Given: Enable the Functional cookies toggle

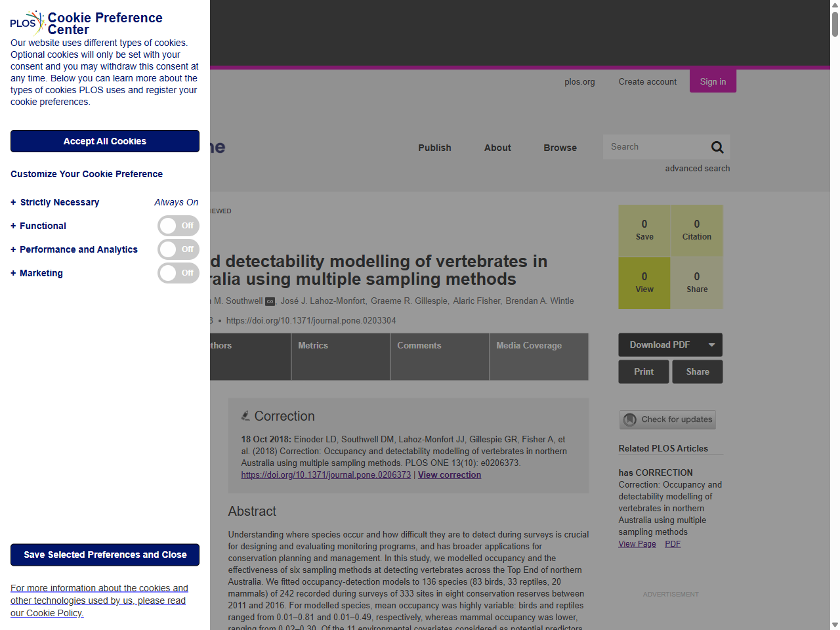Looking at the screenshot, I should point(178,225).
